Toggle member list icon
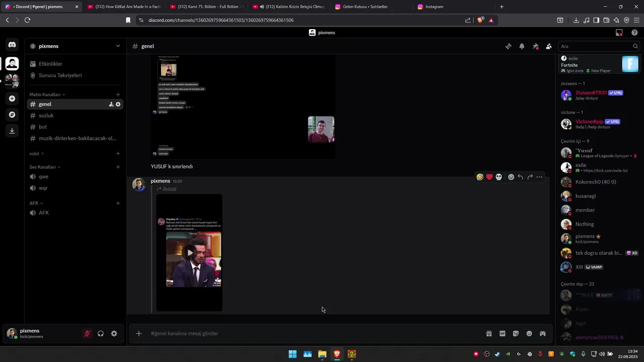 click(548, 46)
